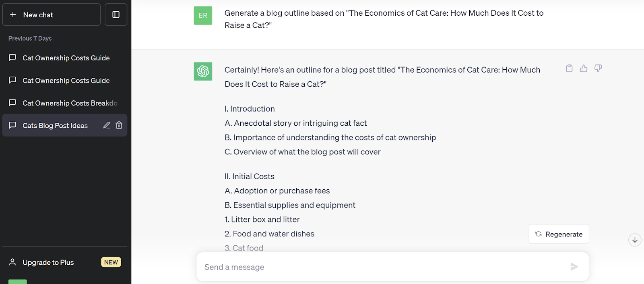Open Upgrade to Plus

tap(48, 263)
